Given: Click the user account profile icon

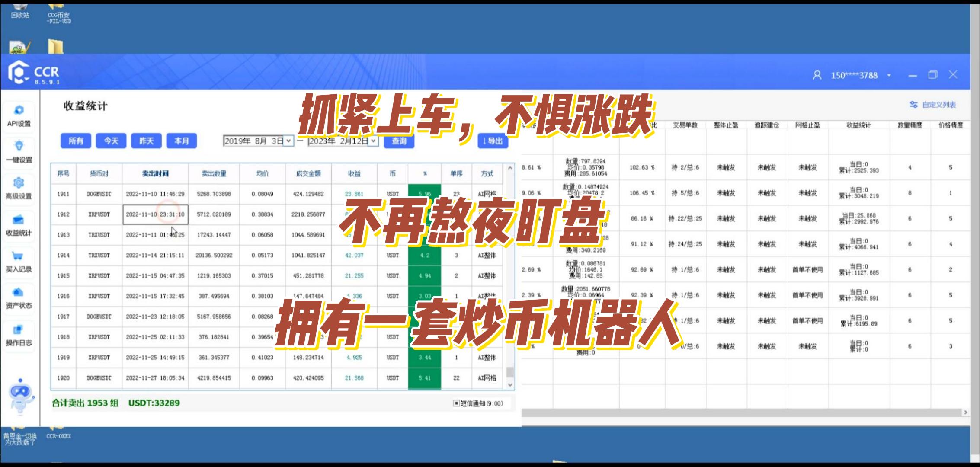Looking at the screenshot, I should (817, 75).
